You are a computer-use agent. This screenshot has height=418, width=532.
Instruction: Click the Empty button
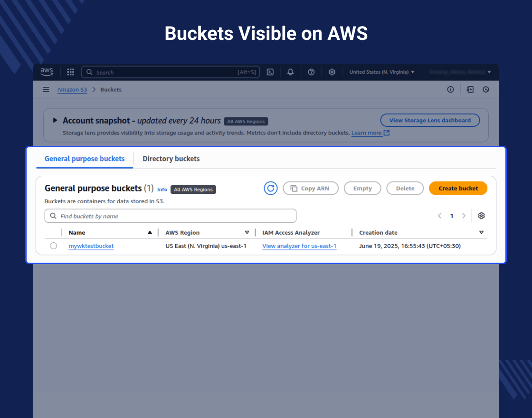pyautogui.click(x=362, y=188)
